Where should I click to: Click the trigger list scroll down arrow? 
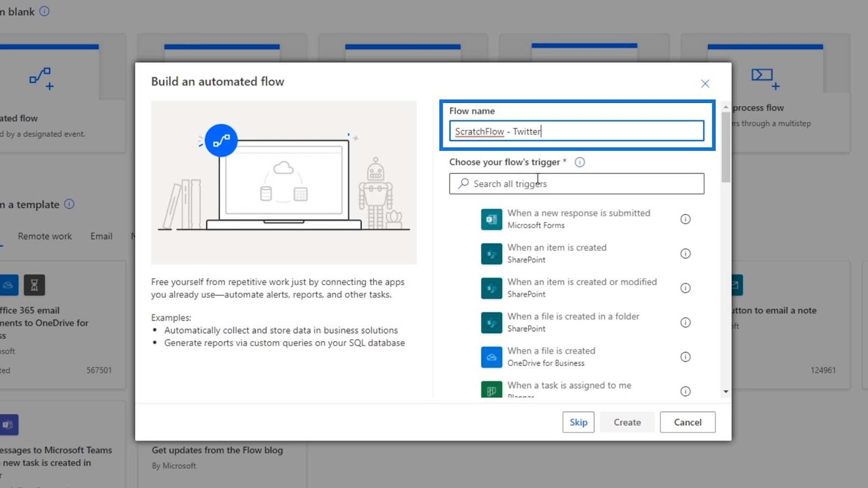point(726,391)
